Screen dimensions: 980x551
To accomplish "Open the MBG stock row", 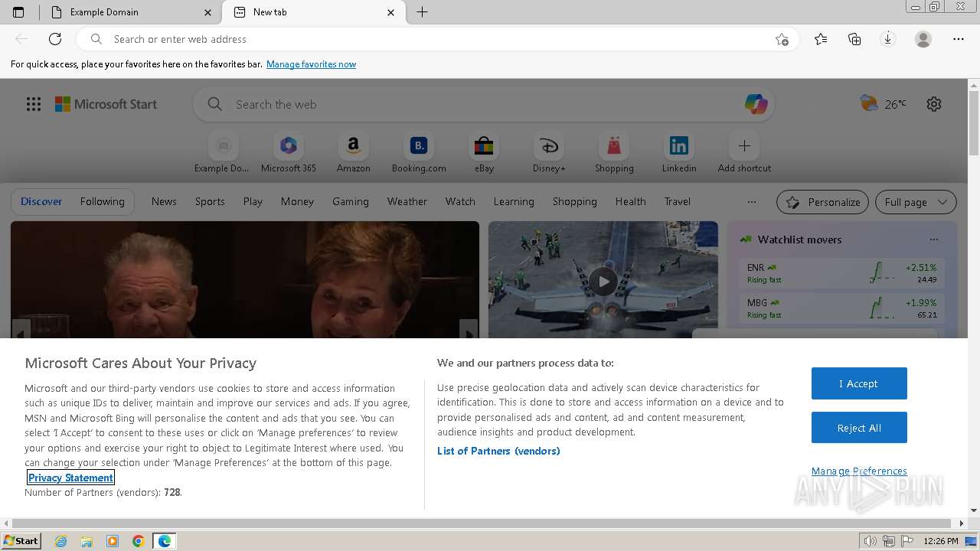I will click(841, 308).
